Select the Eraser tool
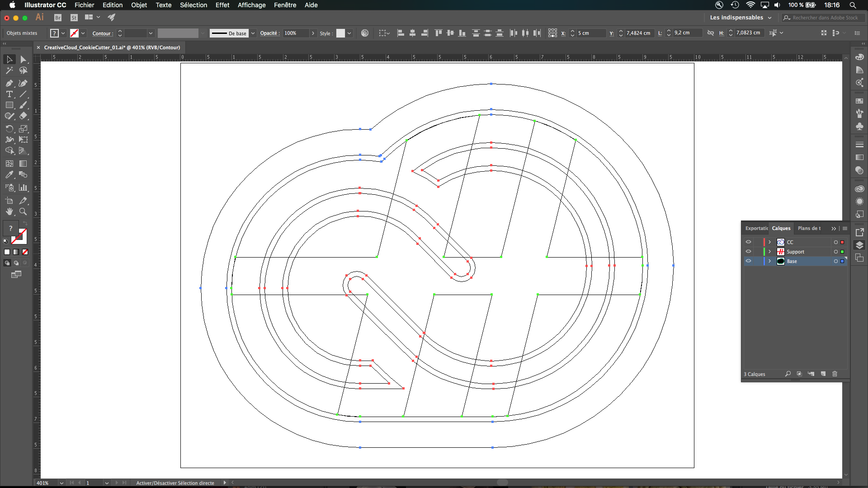 coord(24,116)
